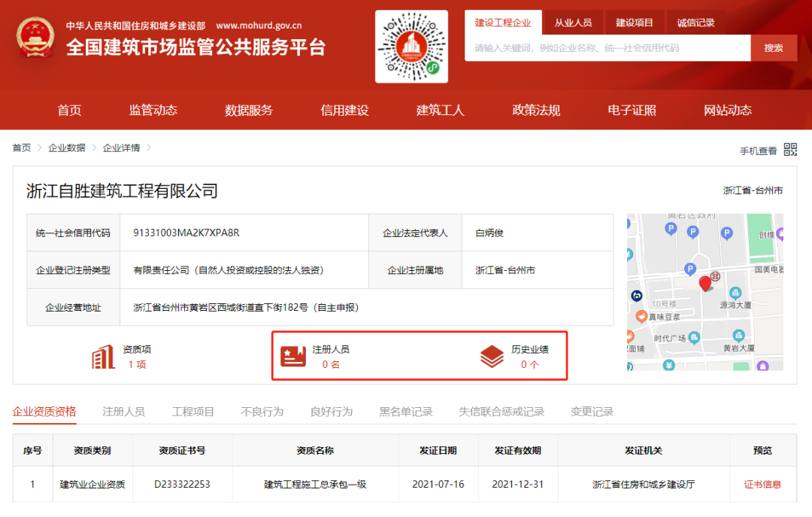This screenshot has height=517, width=812.
Task: Switch to the 变更记录 tab
Action: click(592, 412)
